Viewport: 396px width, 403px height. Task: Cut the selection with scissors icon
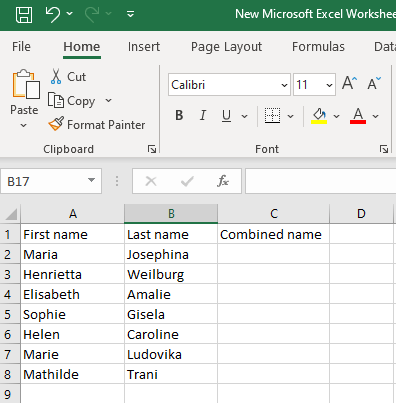[56, 77]
